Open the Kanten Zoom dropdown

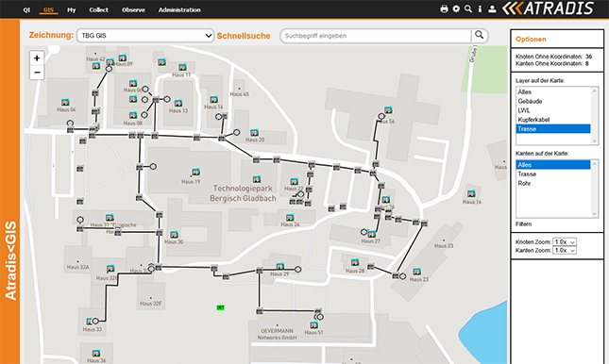[x=565, y=250]
